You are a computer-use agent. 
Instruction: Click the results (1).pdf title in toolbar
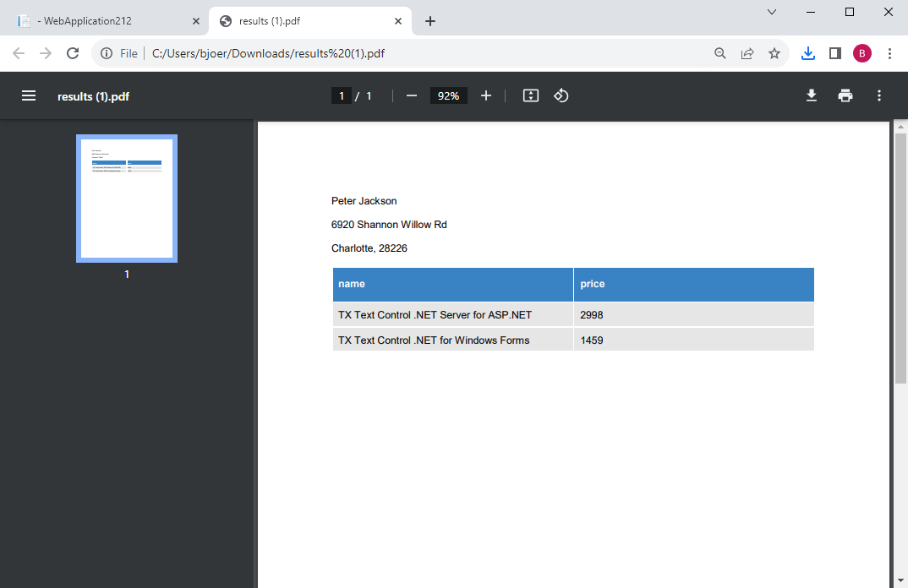coord(93,96)
